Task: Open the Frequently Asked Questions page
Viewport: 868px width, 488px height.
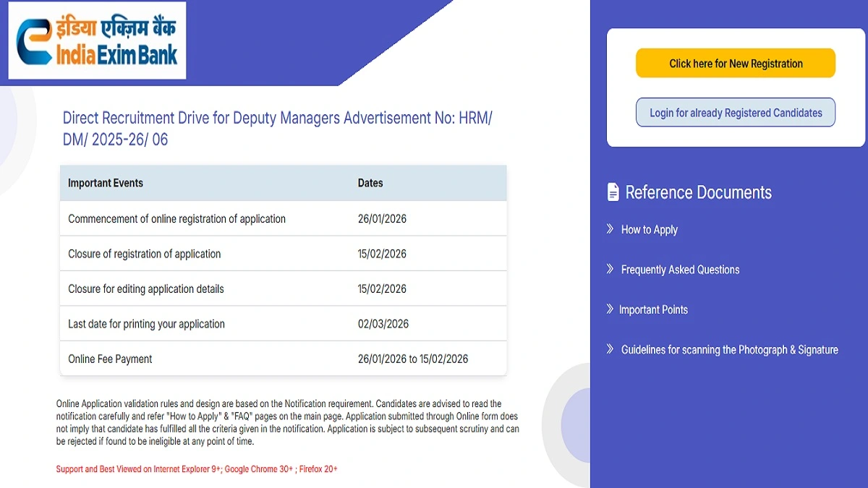Action: 680,269
